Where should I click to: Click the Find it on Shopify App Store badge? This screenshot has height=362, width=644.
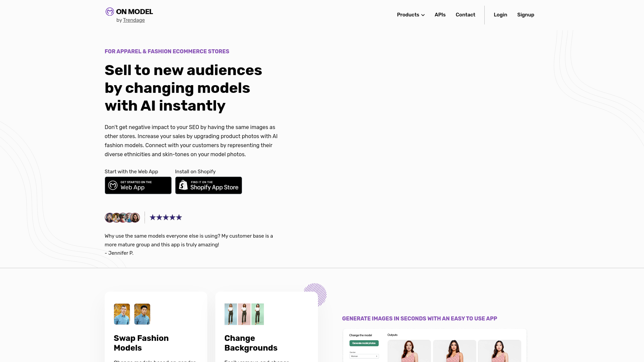[x=208, y=185]
